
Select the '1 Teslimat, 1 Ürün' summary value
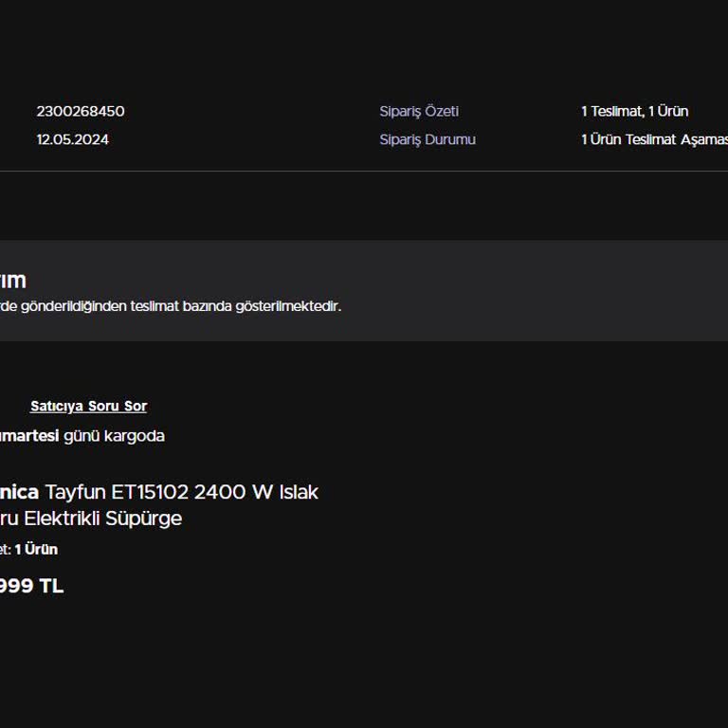tap(634, 112)
